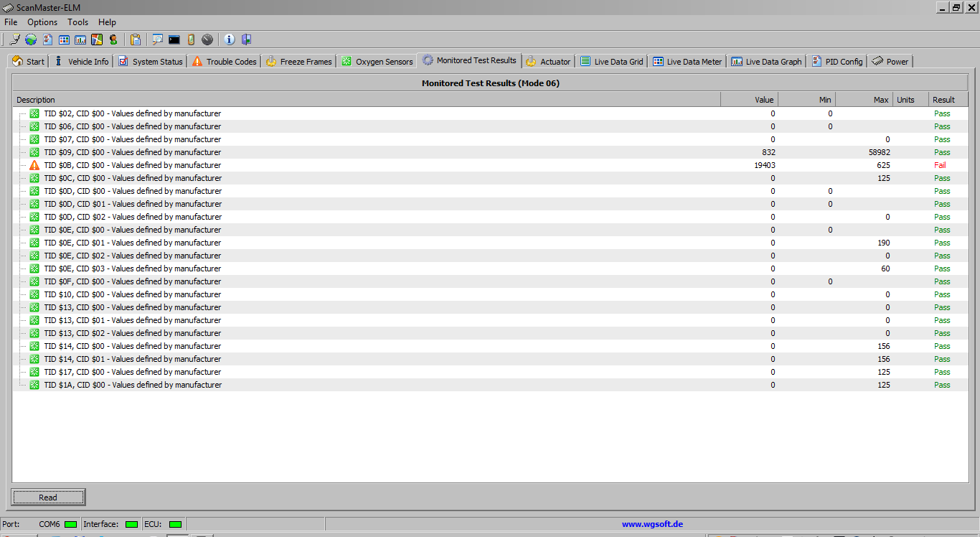The image size is (980, 537).
Task: Click the Value column header
Action: (749, 100)
